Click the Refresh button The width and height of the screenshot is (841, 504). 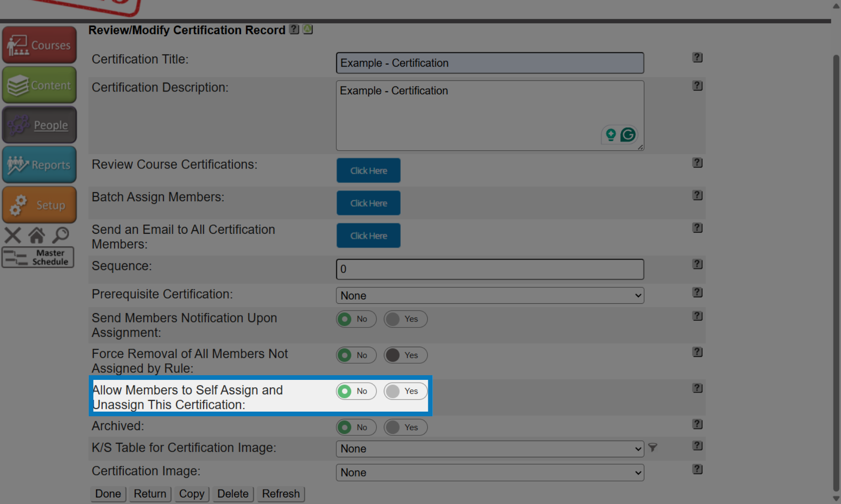(281, 494)
